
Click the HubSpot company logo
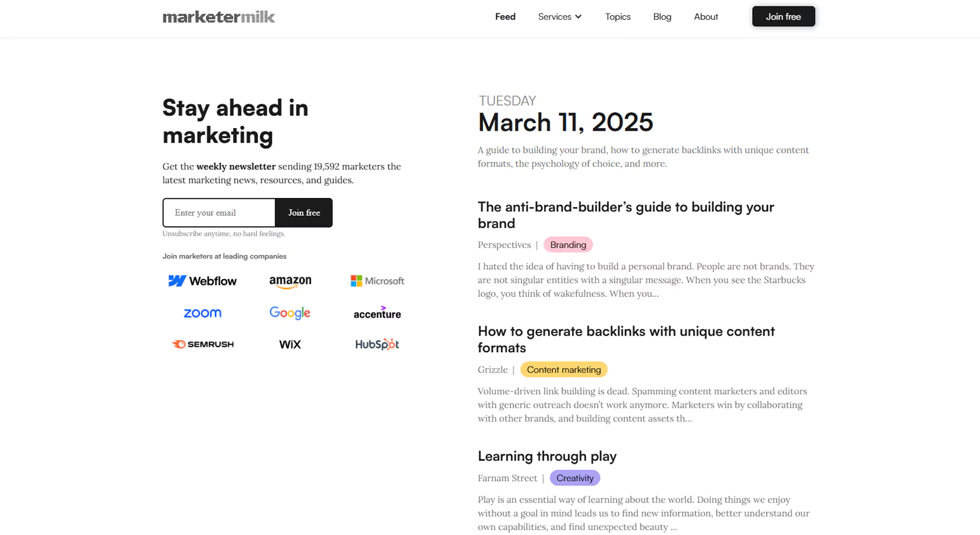377,345
